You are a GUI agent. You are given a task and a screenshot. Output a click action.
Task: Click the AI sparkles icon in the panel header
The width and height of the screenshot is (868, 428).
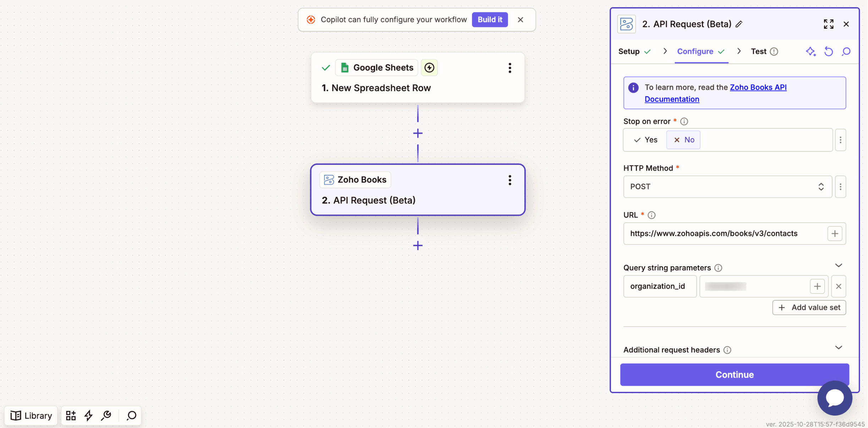click(x=811, y=51)
